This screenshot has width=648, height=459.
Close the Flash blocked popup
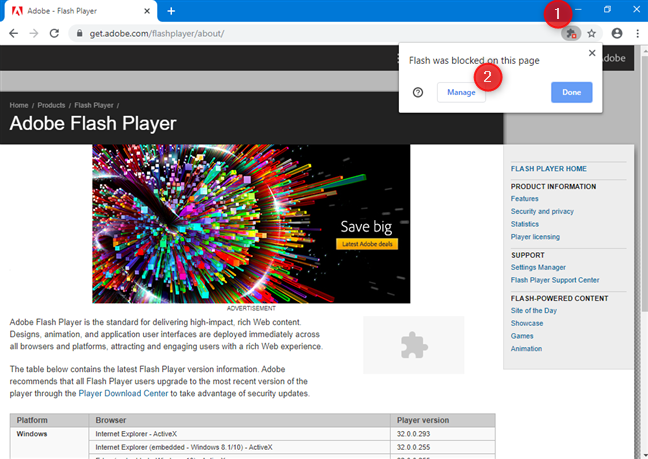[592, 53]
